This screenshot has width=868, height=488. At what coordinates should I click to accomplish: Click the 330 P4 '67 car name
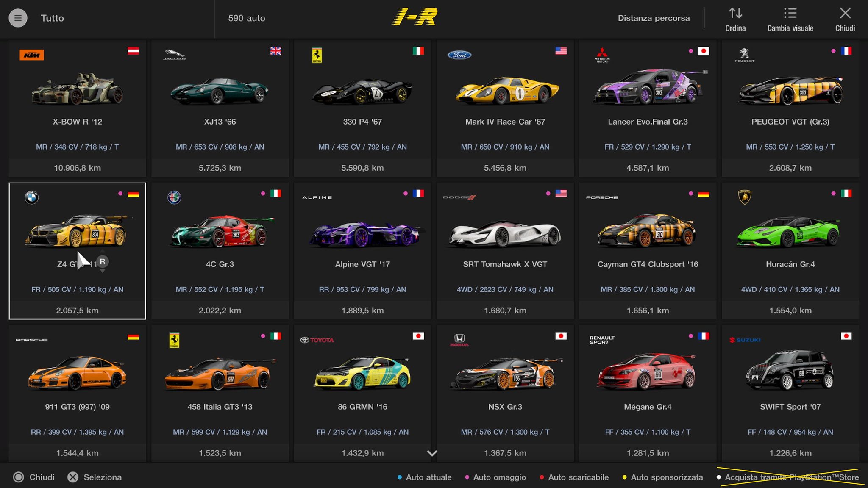(x=362, y=122)
